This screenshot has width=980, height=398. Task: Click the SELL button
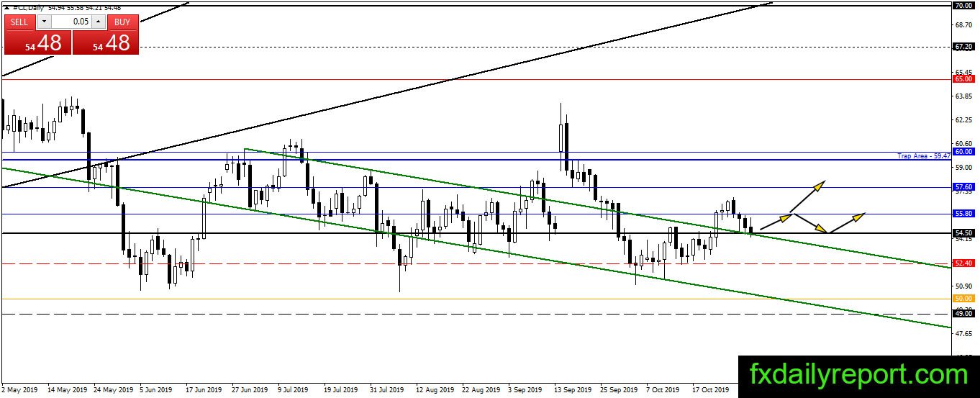point(19,22)
